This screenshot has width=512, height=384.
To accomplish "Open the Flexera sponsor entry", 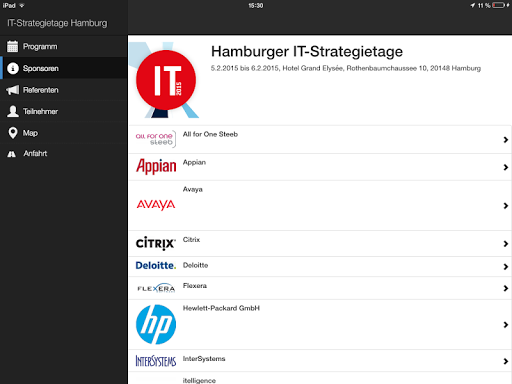I will tap(320, 288).
